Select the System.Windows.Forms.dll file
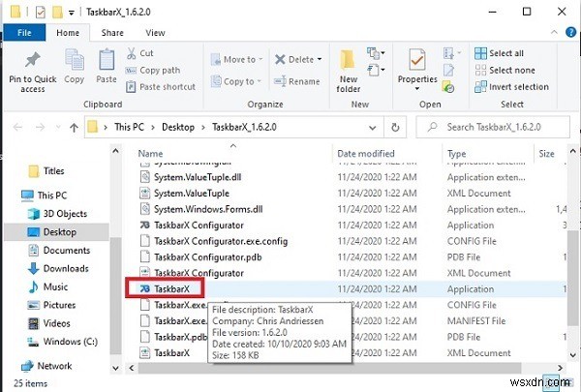Screen dimensions: 581x392 tap(201, 209)
